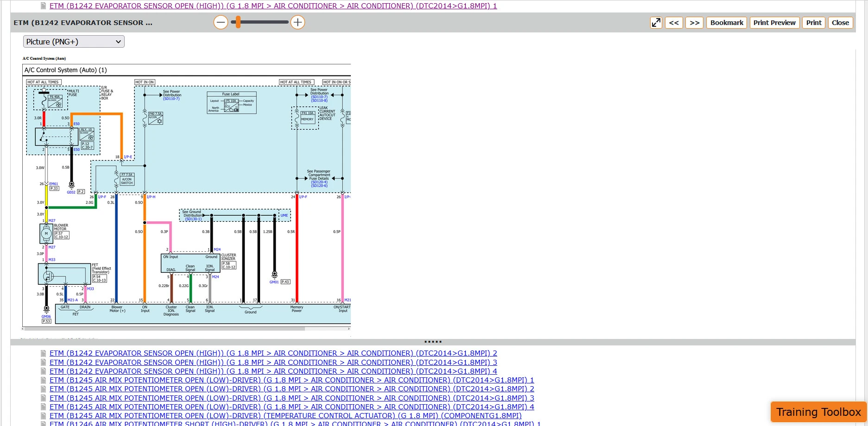Open Temperature Control Actuator component link
The width and height of the screenshot is (868, 426).
[285, 416]
